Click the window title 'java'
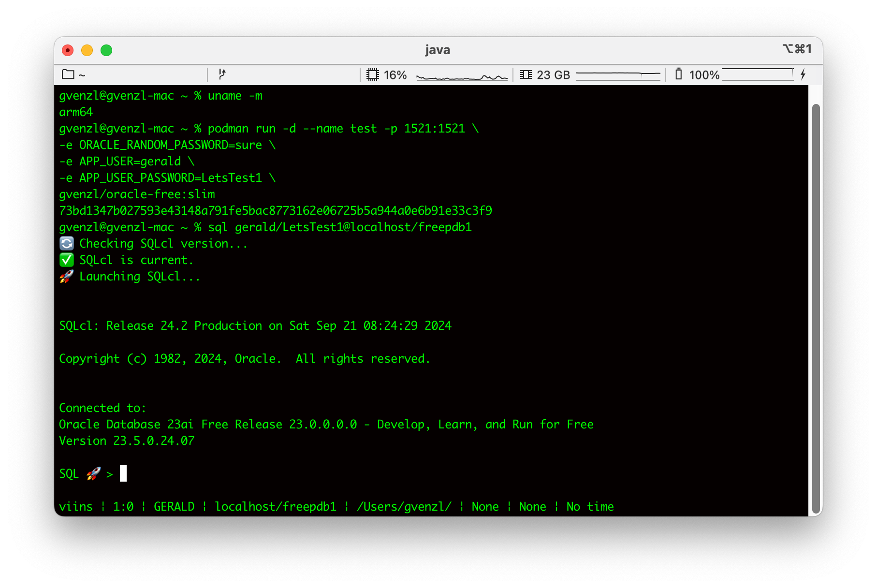 click(438, 50)
